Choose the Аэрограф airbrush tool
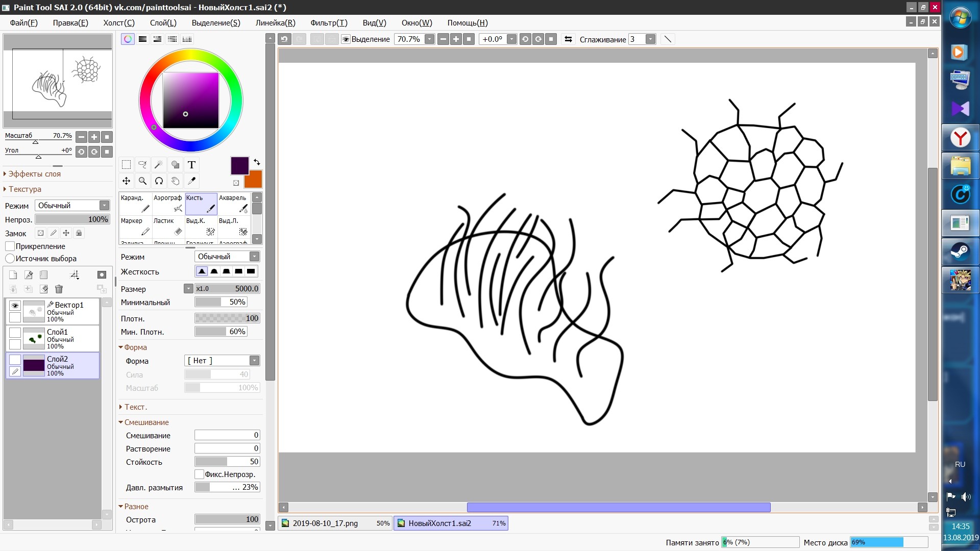Image resolution: width=980 pixels, height=551 pixels. click(x=168, y=204)
